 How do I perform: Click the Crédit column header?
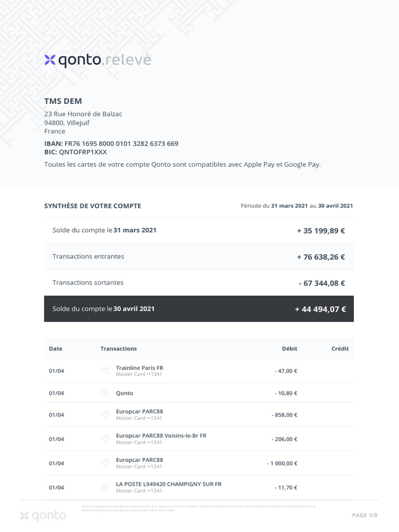(340, 349)
